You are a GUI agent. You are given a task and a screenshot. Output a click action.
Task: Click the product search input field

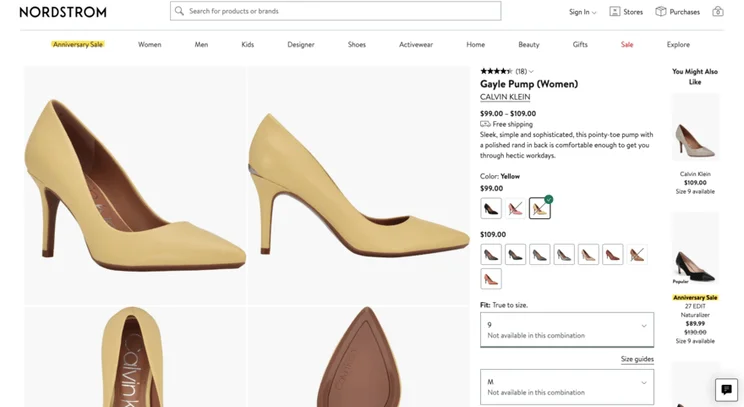335,11
